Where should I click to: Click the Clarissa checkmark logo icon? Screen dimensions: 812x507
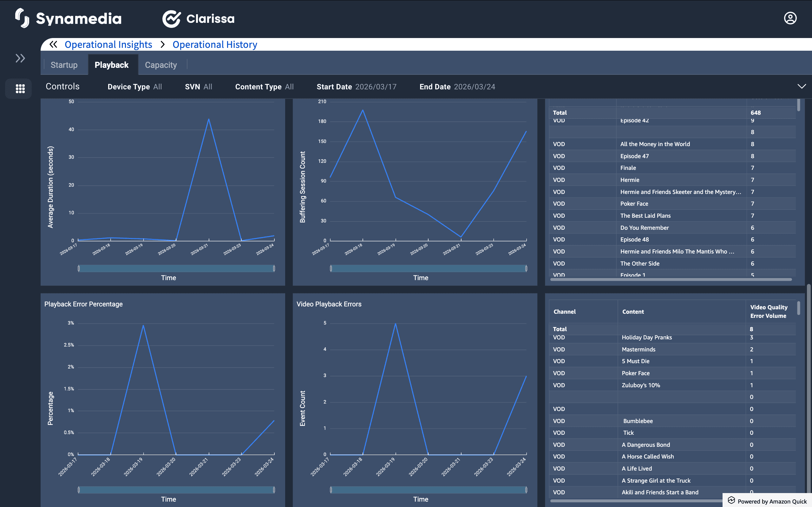point(172,19)
